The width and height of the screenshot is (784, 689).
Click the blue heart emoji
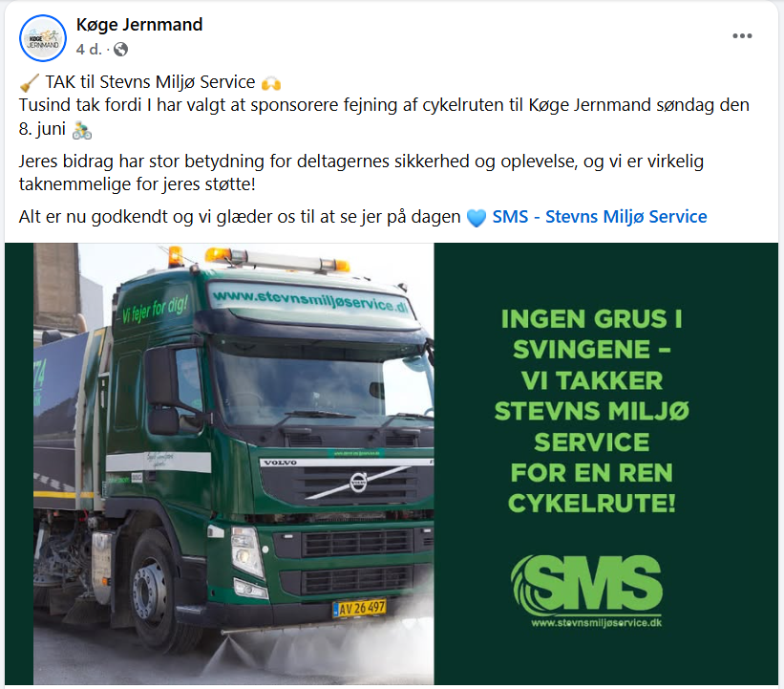pos(476,218)
